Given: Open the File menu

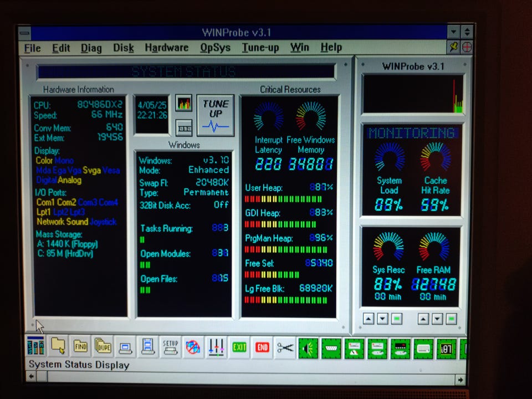Looking at the screenshot, I should point(33,48).
